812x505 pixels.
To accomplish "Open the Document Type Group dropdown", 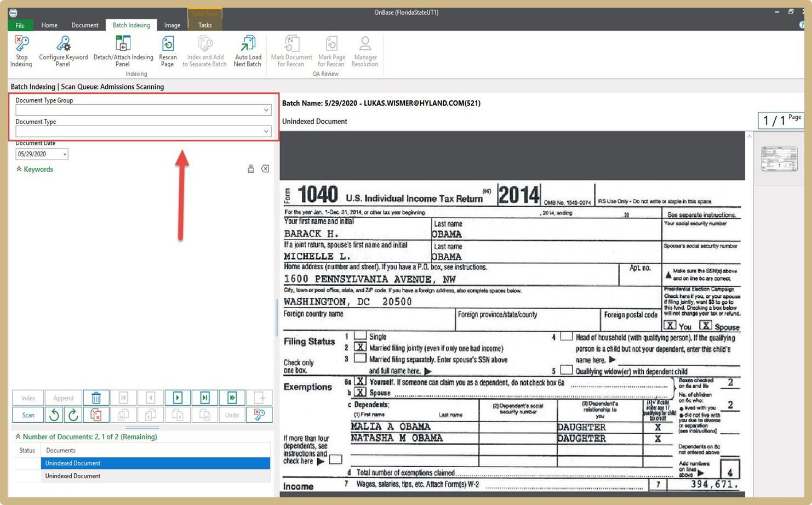I will (266, 110).
